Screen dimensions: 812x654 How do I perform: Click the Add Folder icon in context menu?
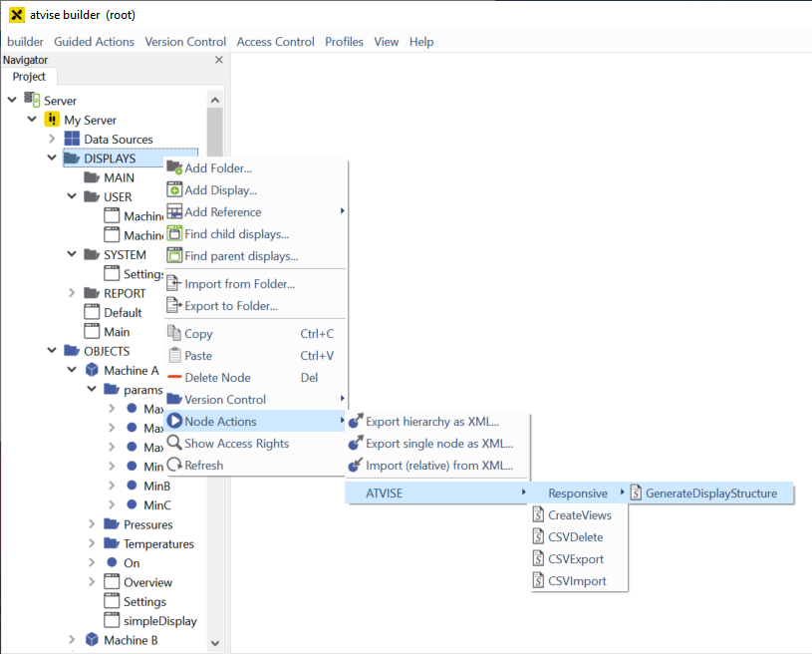[174, 167]
